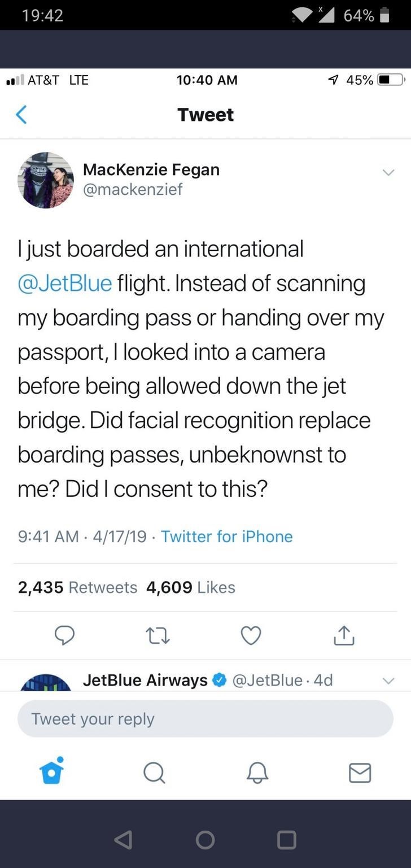The image size is (411, 868).
Task: Share the tweet via share icon
Action: tap(344, 636)
